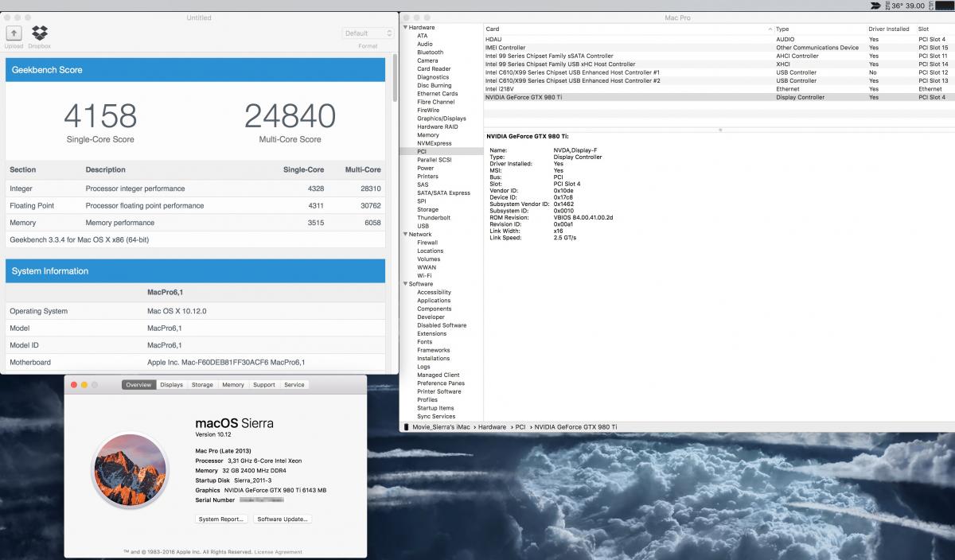
Task: Select USB in the hardware sidebar
Action: pos(423,226)
